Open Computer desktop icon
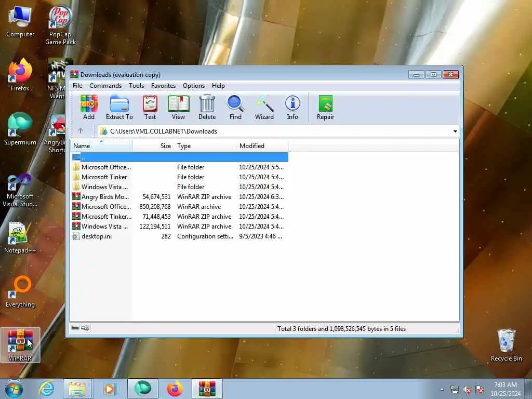 tap(20, 22)
